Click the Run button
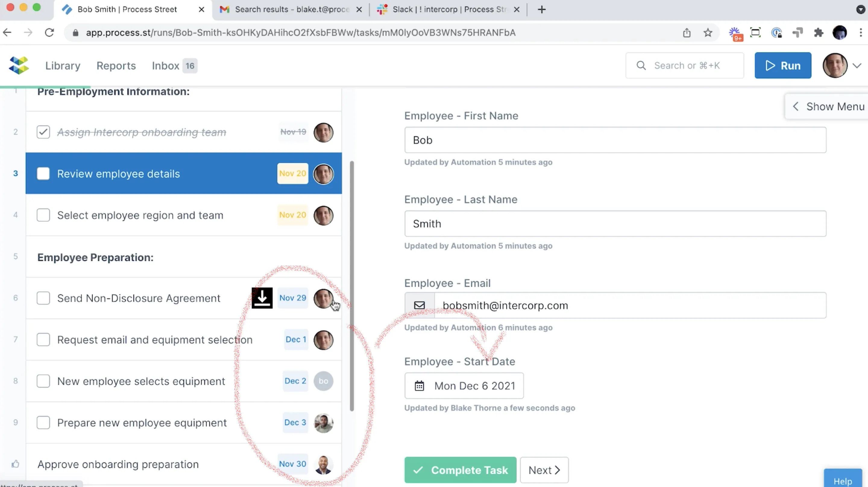 (x=783, y=65)
